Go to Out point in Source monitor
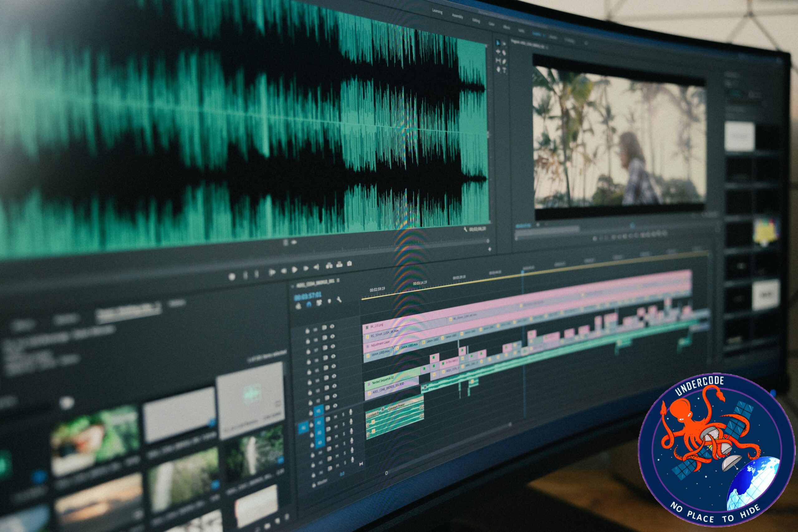This screenshot has height=532, width=798. click(317, 267)
